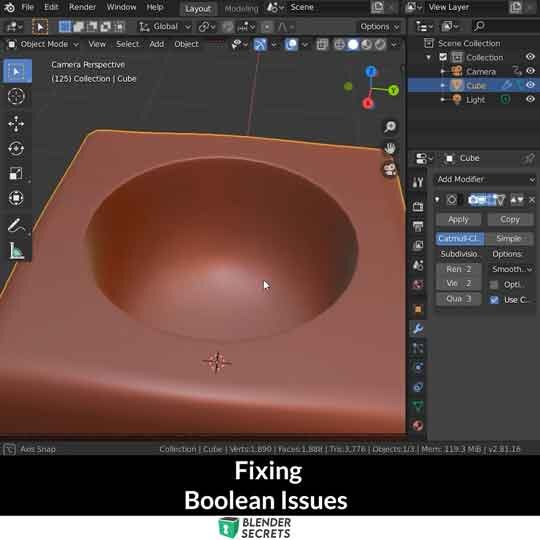The width and height of the screenshot is (540, 540).
Task: Switch to material preview shading
Action: pos(366,44)
